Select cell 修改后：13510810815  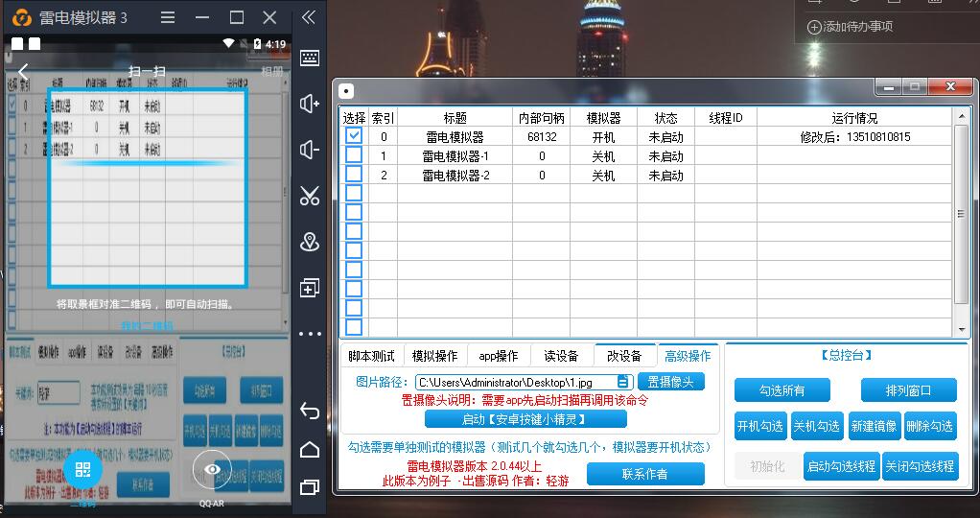click(854, 137)
